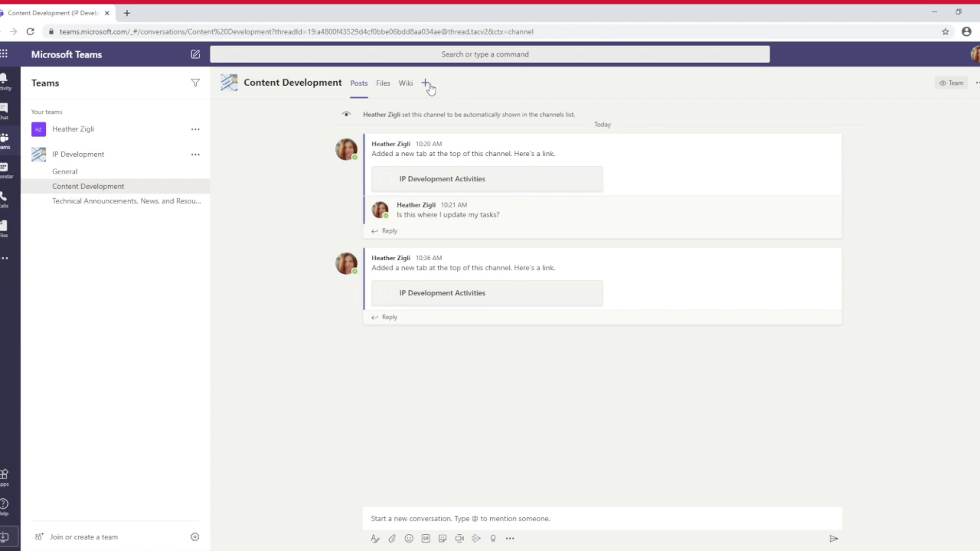The height and width of the screenshot is (551, 980).
Task: Reload the browser page
Action: 30,31
